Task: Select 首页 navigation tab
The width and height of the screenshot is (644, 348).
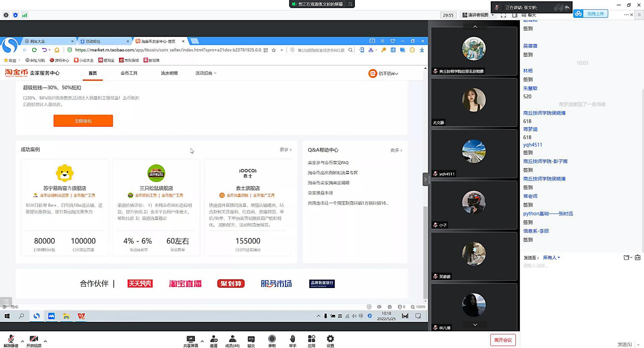Action: point(93,73)
